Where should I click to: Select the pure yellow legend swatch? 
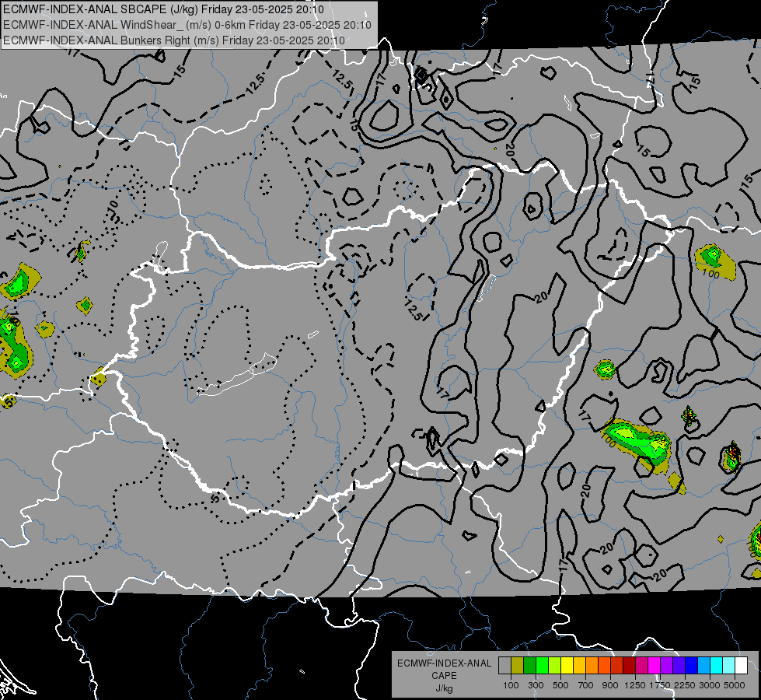pos(567,666)
